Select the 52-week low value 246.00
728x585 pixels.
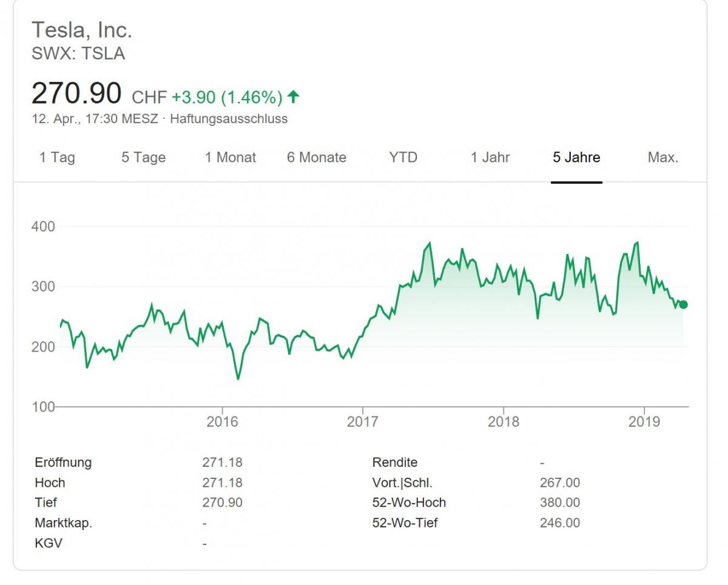point(560,523)
